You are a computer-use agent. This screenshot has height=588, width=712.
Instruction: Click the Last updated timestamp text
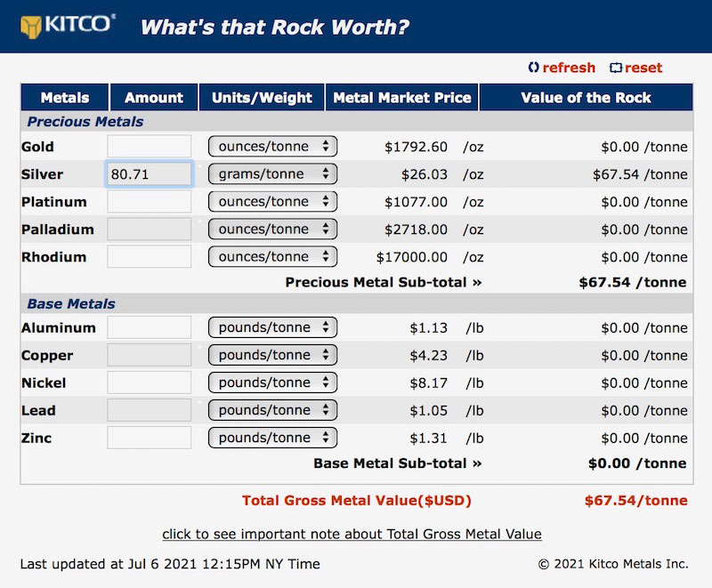tap(170, 564)
